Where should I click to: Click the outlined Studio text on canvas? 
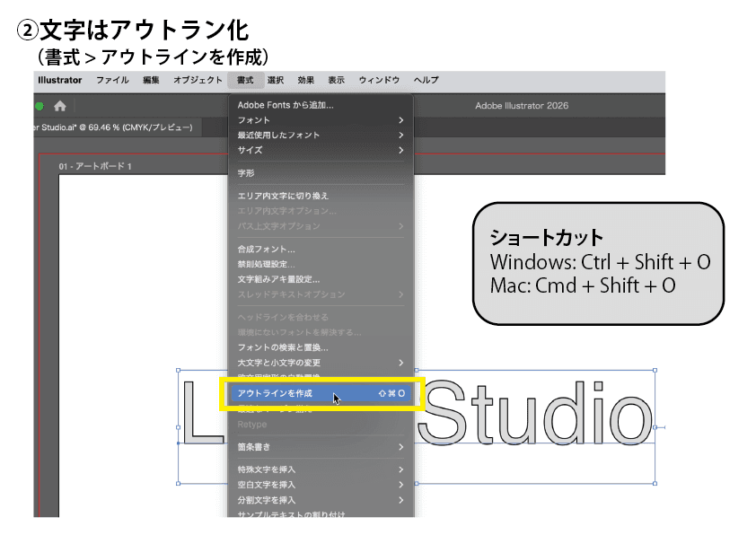(534, 413)
